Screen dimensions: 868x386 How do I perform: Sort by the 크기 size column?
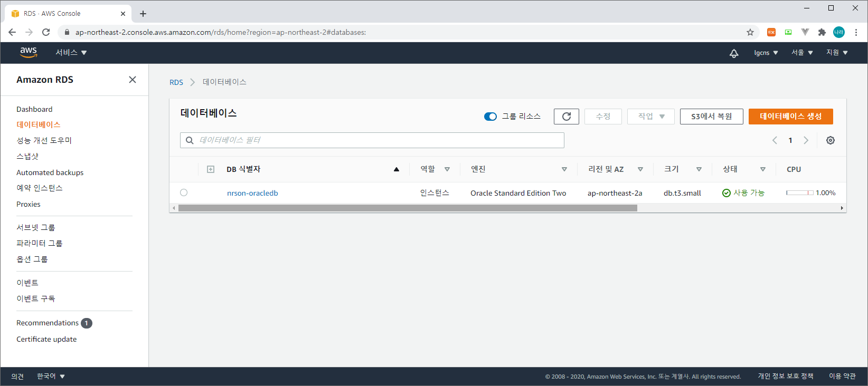click(x=699, y=169)
